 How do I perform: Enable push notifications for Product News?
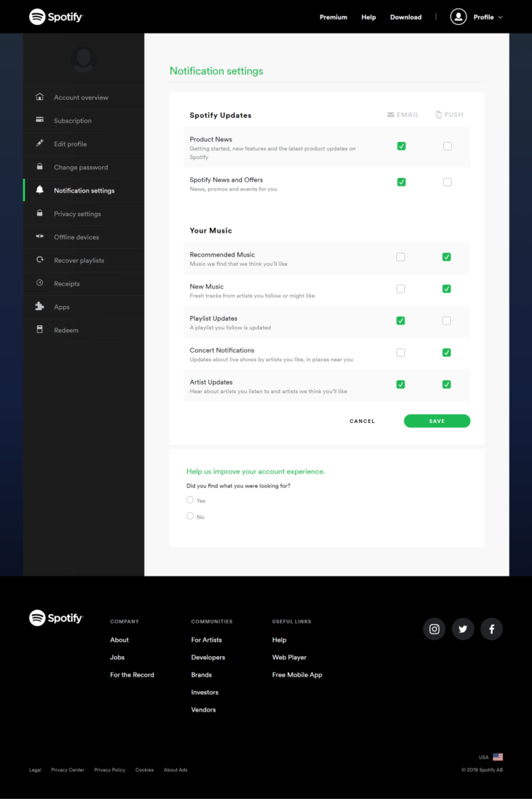[447, 146]
